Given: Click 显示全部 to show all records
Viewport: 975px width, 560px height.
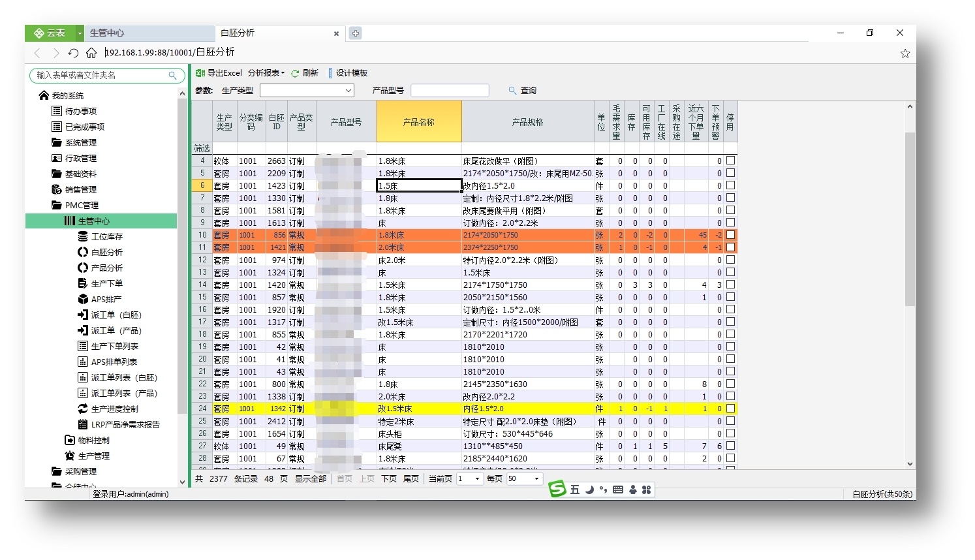Looking at the screenshot, I should [x=311, y=478].
